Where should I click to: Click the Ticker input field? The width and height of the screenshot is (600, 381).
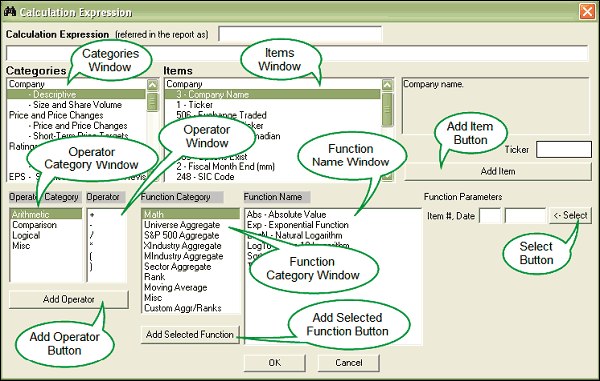pyautogui.click(x=564, y=150)
